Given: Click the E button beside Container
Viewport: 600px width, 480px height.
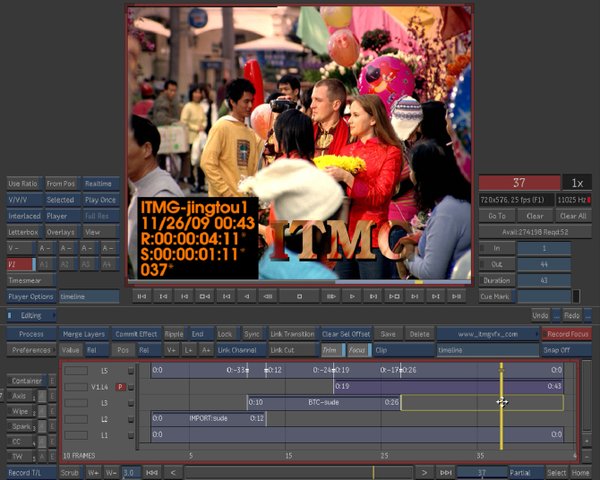Looking at the screenshot, I should [52, 381].
